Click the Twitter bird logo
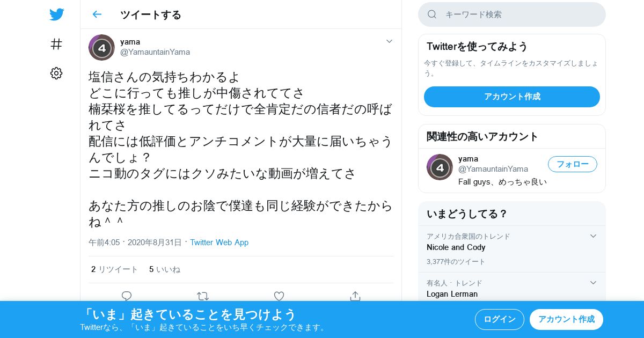This screenshot has width=644, height=338. tap(56, 14)
